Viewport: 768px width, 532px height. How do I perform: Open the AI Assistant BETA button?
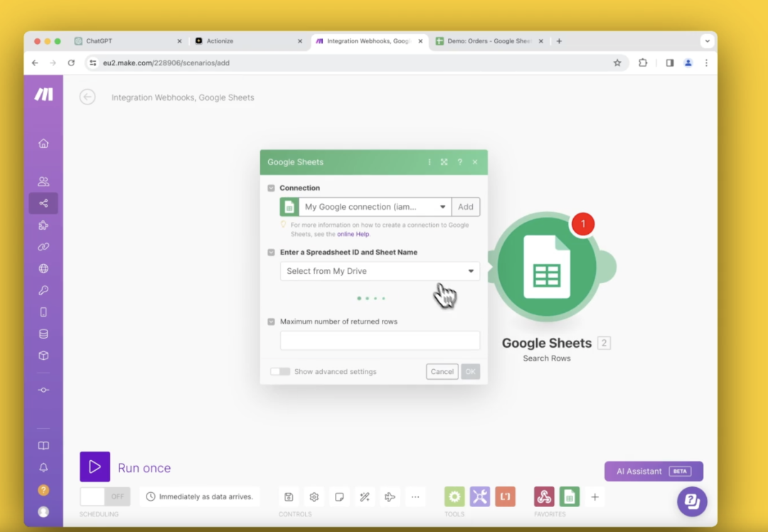click(654, 472)
